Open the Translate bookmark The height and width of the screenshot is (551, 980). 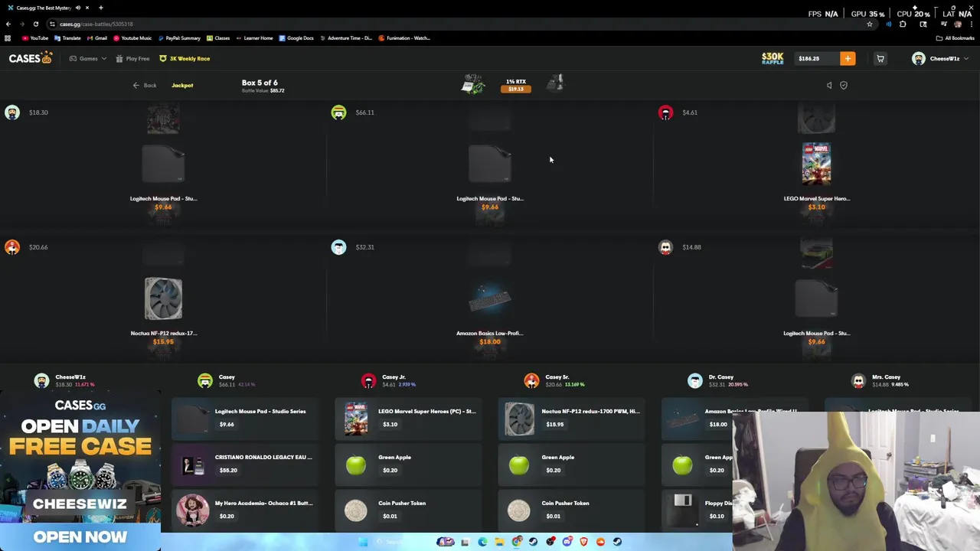[x=67, y=37]
